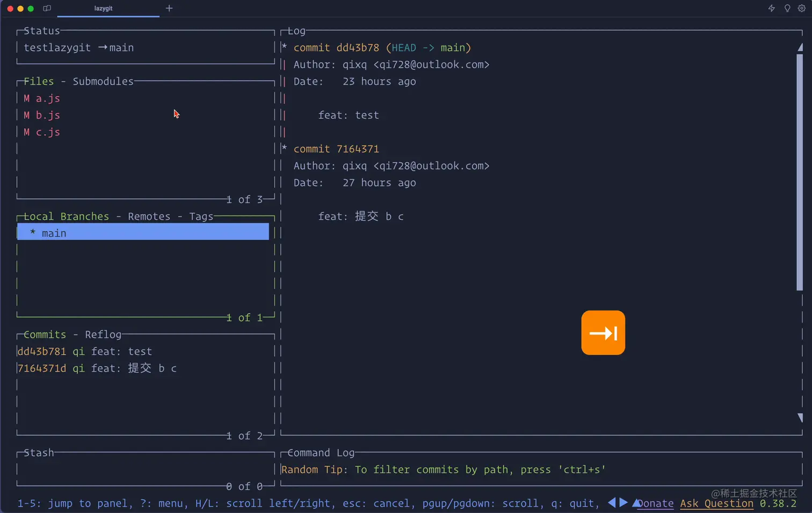Switch to the Remotes tab
Image resolution: width=812 pixels, height=513 pixels.
[x=149, y=216]
